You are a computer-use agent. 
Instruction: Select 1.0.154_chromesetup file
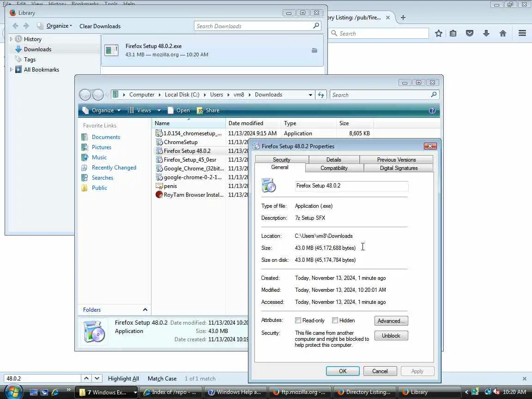tap(188, 133)
